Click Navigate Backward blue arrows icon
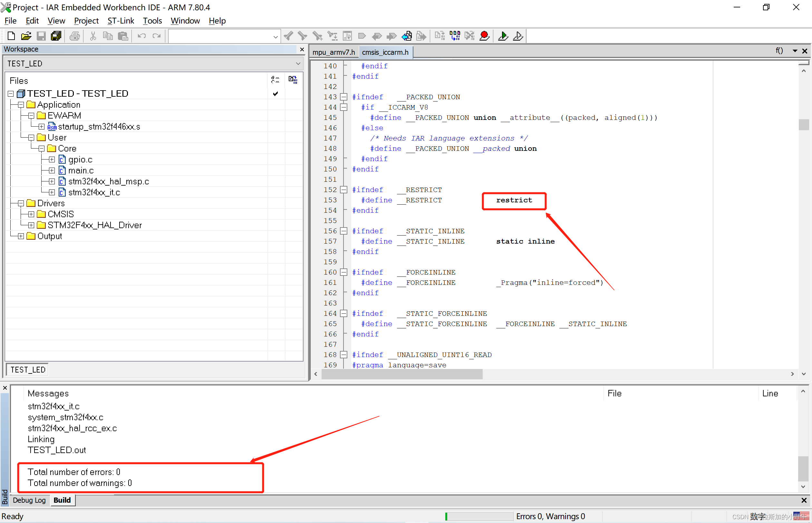This screenshot has width=812, height=523. tap(407, 36)
